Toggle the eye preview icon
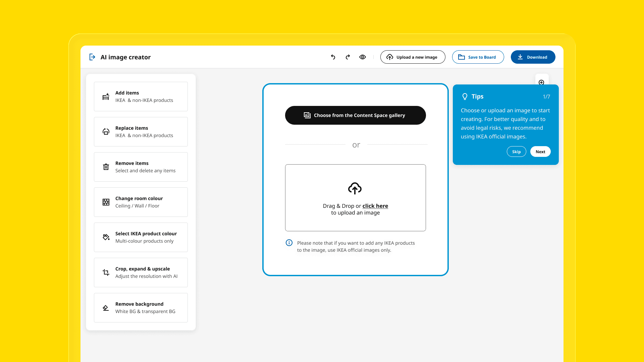 pos(363,57)
